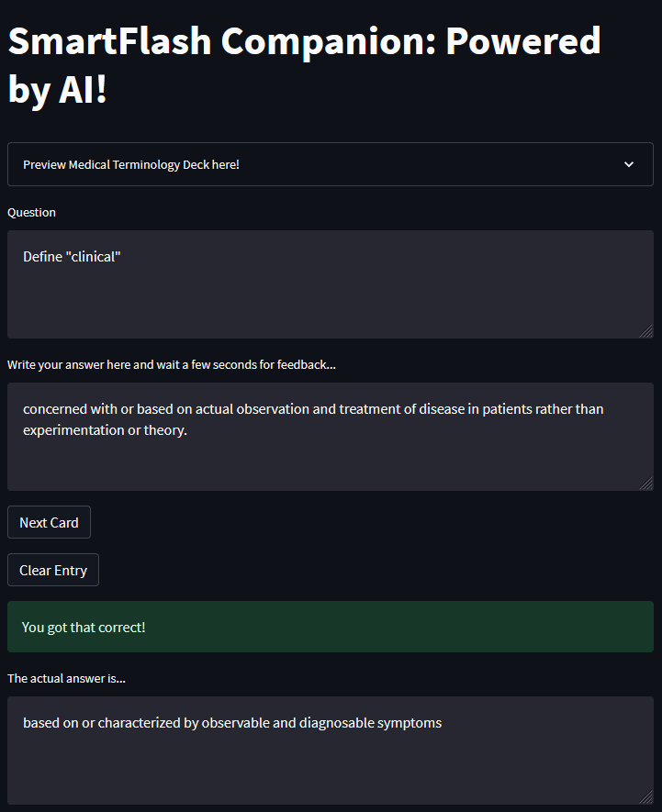Go to the Next Card

(50, 522)
